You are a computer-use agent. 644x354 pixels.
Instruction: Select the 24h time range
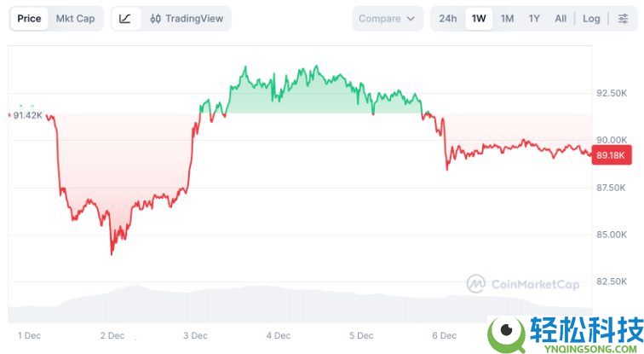tap(447, 19)
